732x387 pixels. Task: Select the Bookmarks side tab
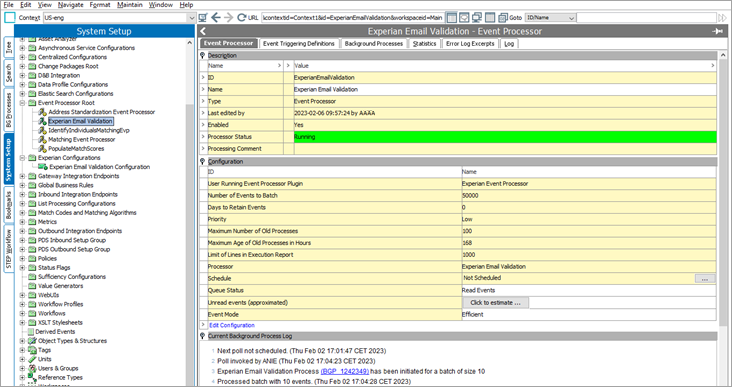[8, 205]
